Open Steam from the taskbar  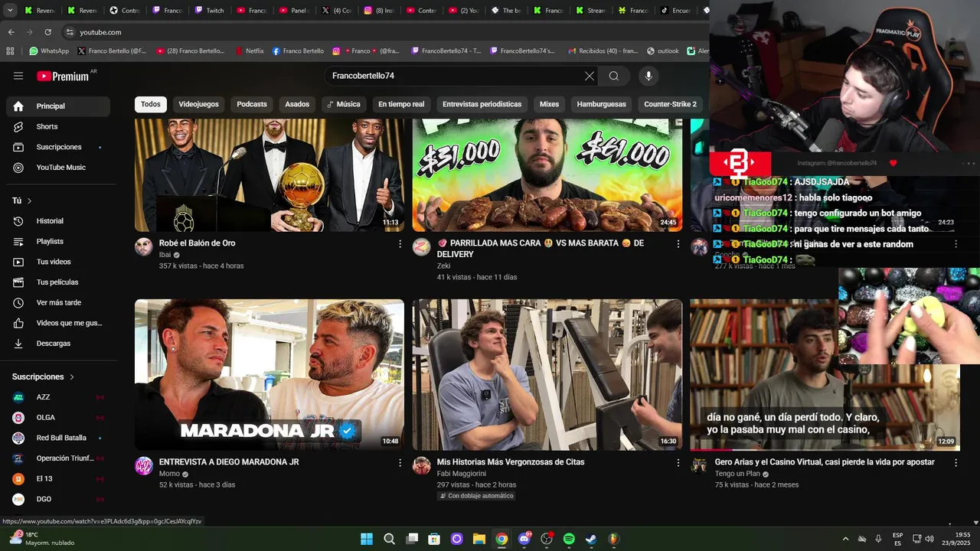click(x=591, y=539)
